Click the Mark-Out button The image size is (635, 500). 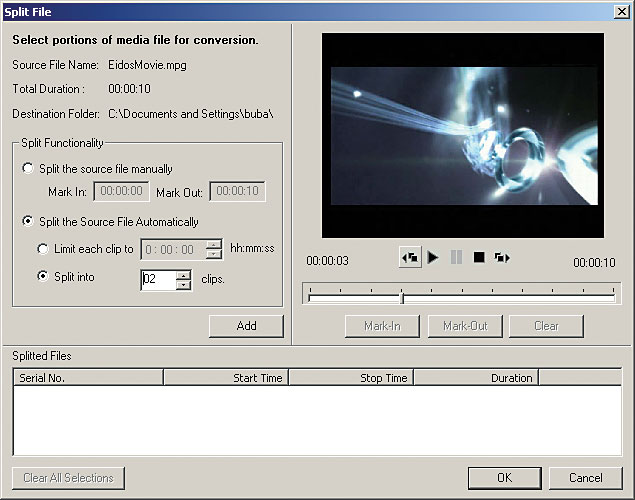(x=465, y=326)
